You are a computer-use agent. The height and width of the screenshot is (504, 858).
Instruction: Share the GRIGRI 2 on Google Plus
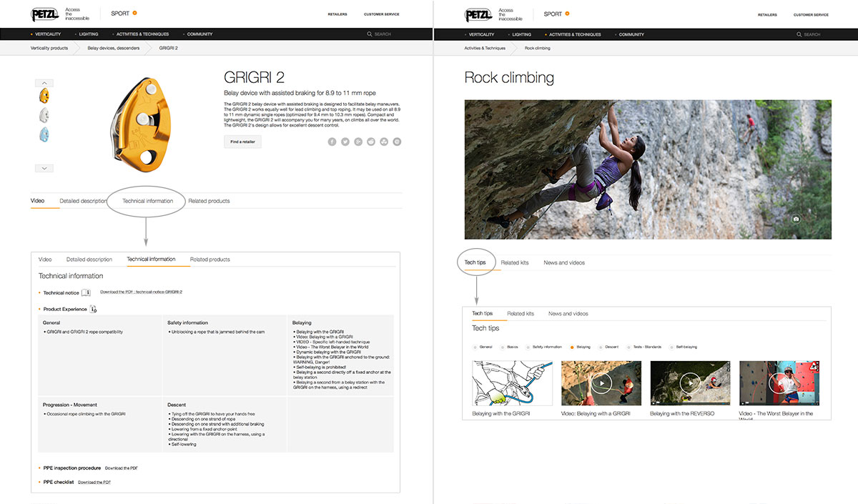[x=358, y=142]
